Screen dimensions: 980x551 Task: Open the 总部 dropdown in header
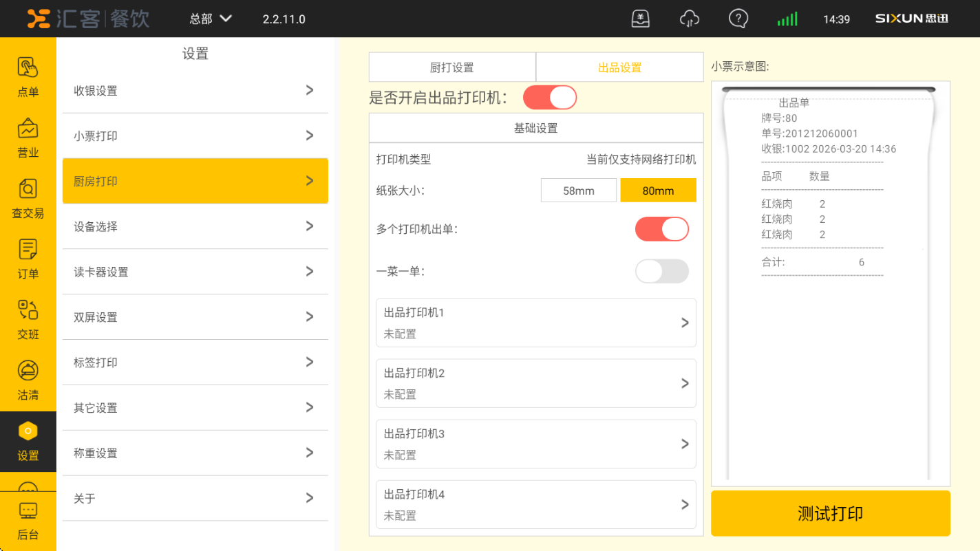point(211,19)
